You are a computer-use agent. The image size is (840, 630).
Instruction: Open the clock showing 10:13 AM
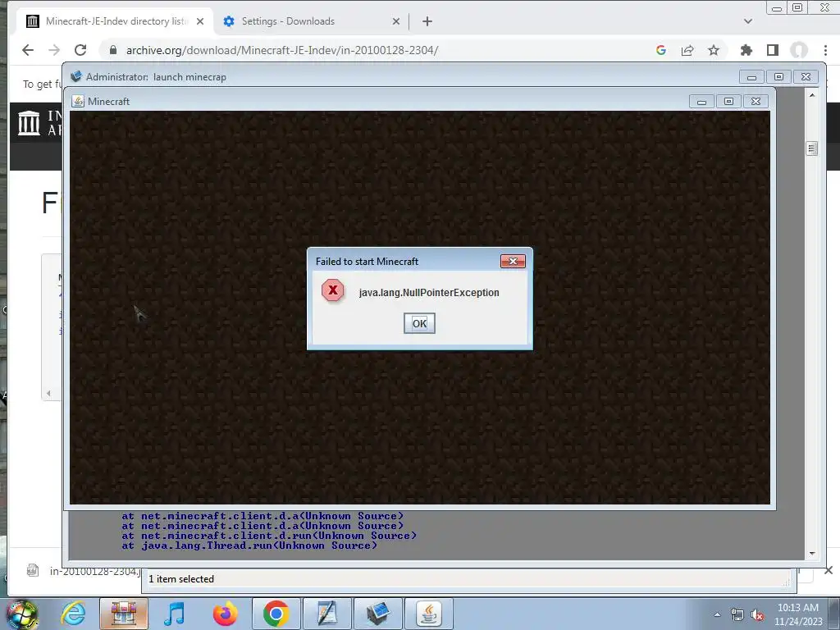(x=797, y=614)
